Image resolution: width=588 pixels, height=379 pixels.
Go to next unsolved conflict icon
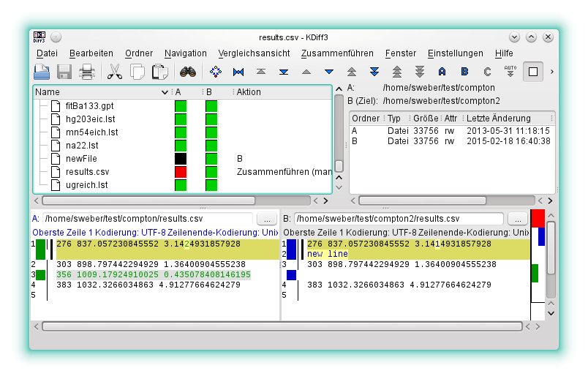(420, 72)
